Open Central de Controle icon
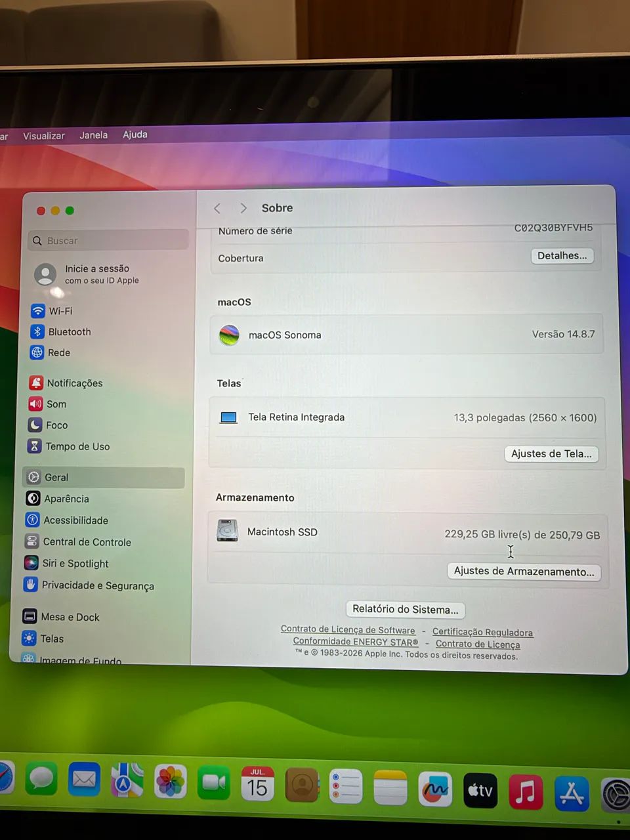The height and width of the screenshot is (840, 630). pos(31,541)
